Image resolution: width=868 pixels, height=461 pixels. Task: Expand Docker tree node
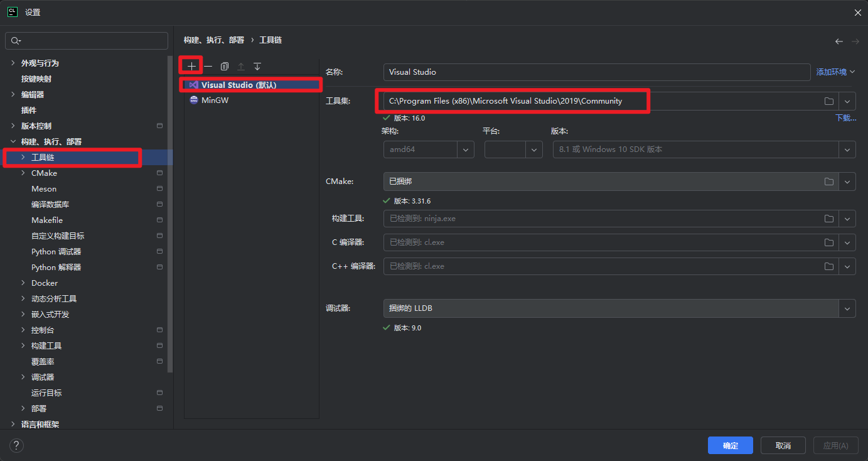pos(23,283)
